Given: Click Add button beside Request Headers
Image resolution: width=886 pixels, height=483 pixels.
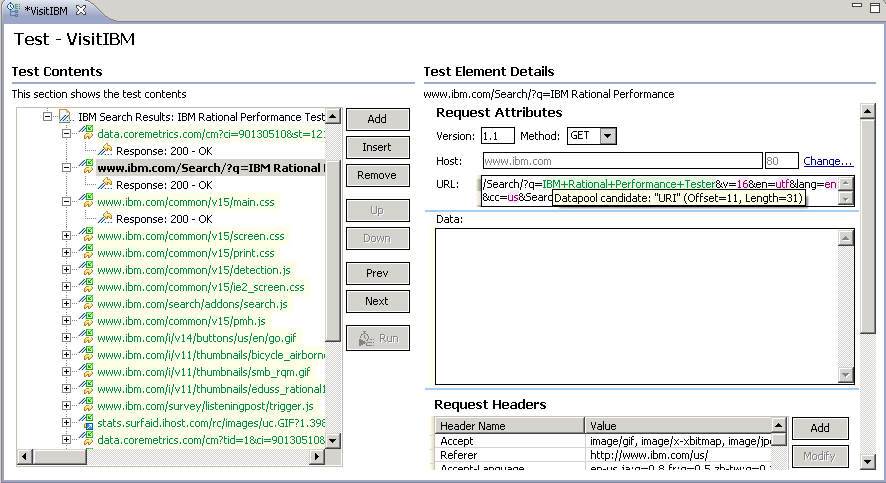Looking at the screenshot, I should tap(820, 428).
